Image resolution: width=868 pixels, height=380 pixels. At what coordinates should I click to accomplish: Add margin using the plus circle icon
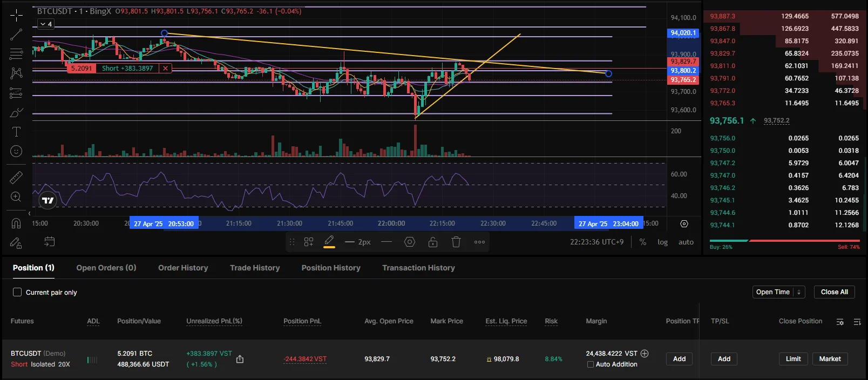pos(645,354)
